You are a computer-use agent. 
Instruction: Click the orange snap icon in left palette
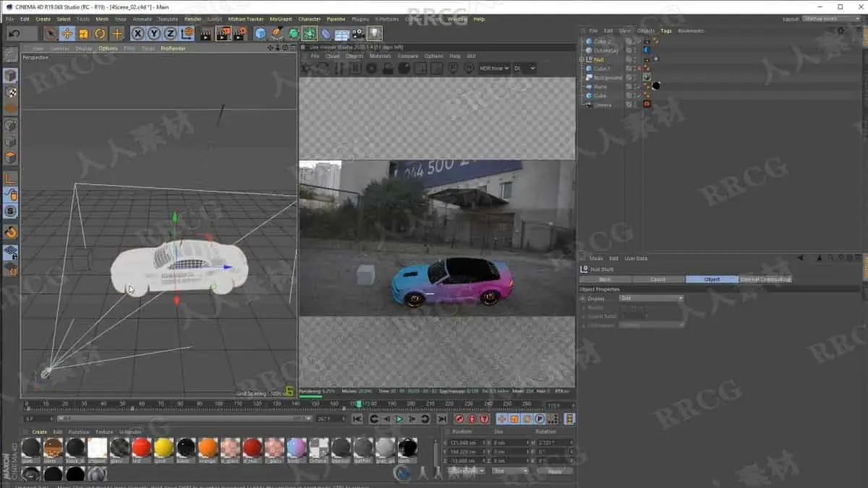point(10,232)
